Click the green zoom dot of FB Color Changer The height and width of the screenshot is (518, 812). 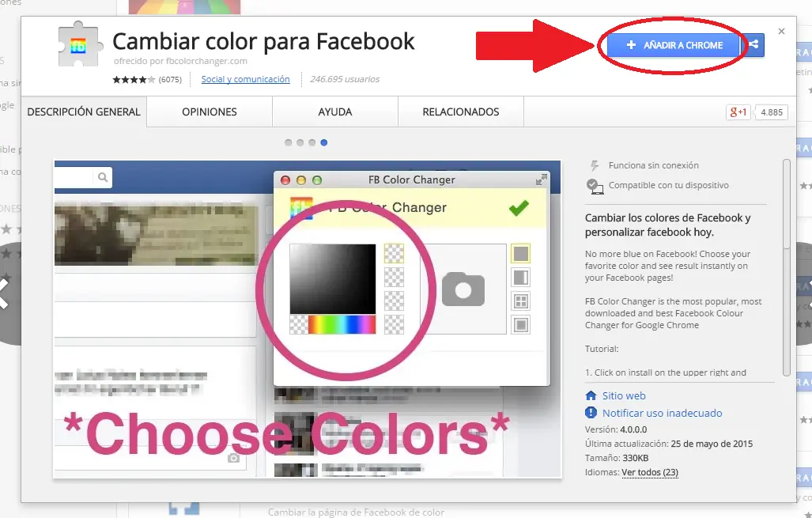click(x=317, y=180)
